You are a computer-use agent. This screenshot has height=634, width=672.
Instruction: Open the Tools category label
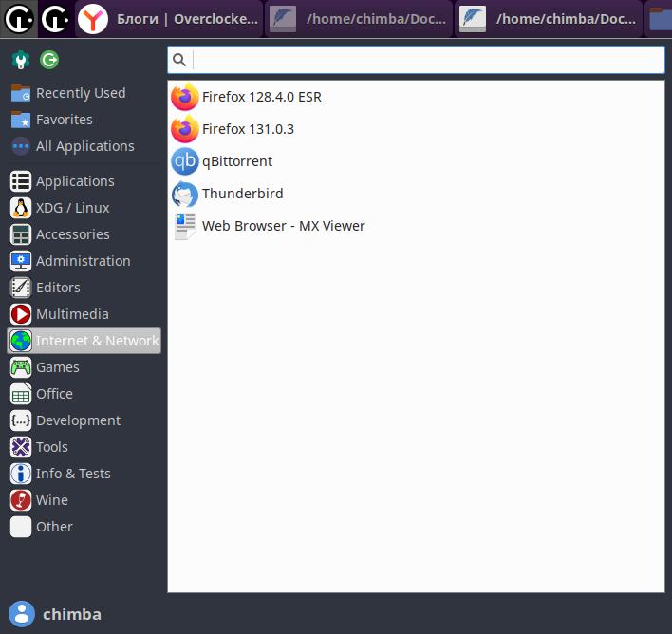click(x=52, y=447)
